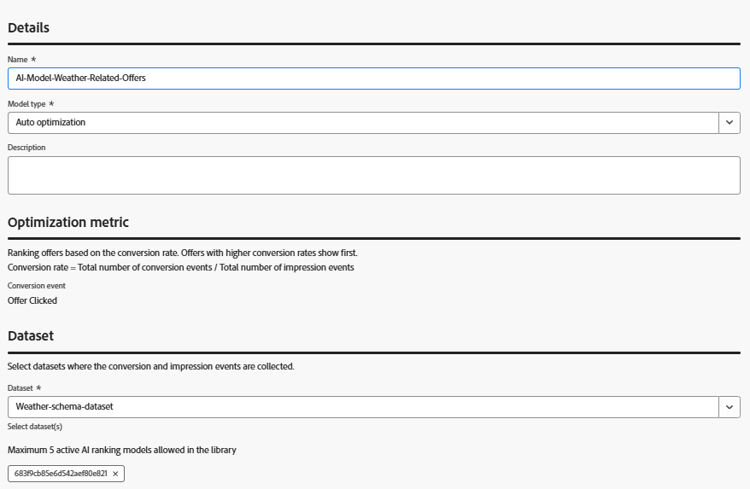Click the Name input field
The image size is (750, 489).
pos(374,78)
